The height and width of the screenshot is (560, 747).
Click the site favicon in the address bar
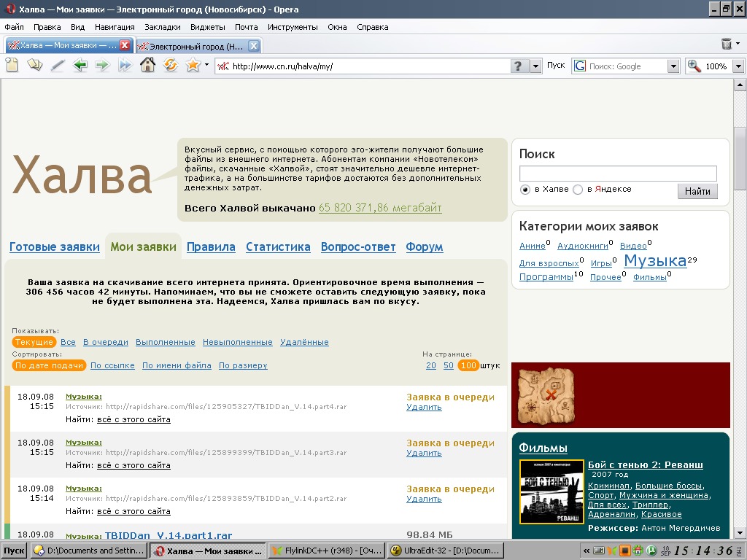pyautogui.click(x=223, y=66)
